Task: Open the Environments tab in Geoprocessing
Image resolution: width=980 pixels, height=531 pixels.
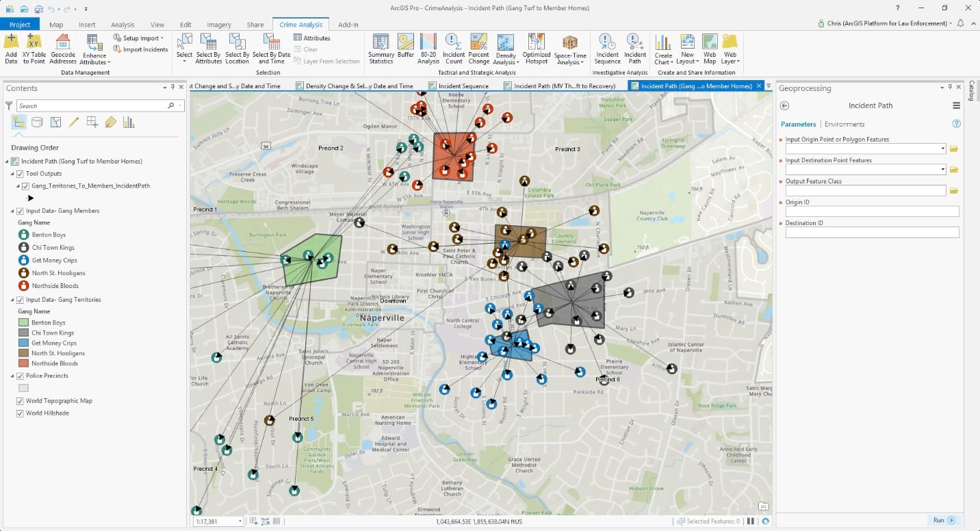Action: (844, 125)
